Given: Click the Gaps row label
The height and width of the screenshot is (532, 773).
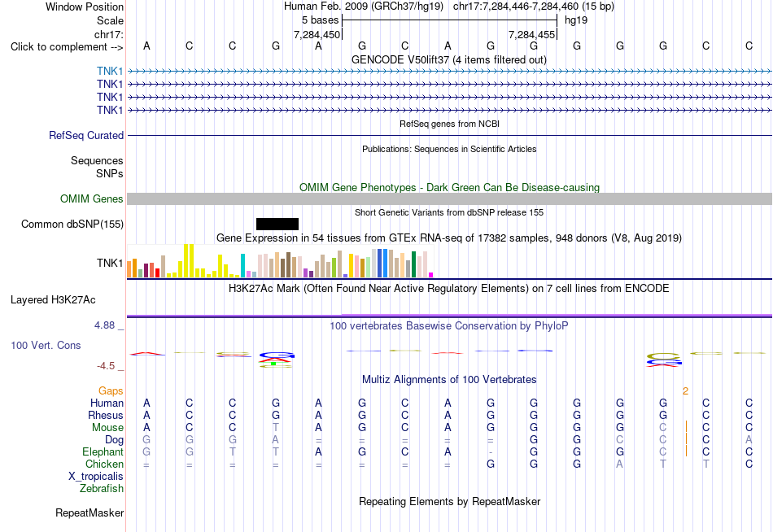Looking at the screenshot, I should (111, 391).
